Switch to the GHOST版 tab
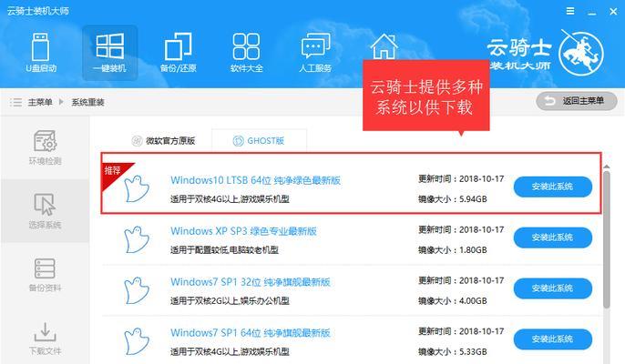The image size is (625, 364). (259, 140)
